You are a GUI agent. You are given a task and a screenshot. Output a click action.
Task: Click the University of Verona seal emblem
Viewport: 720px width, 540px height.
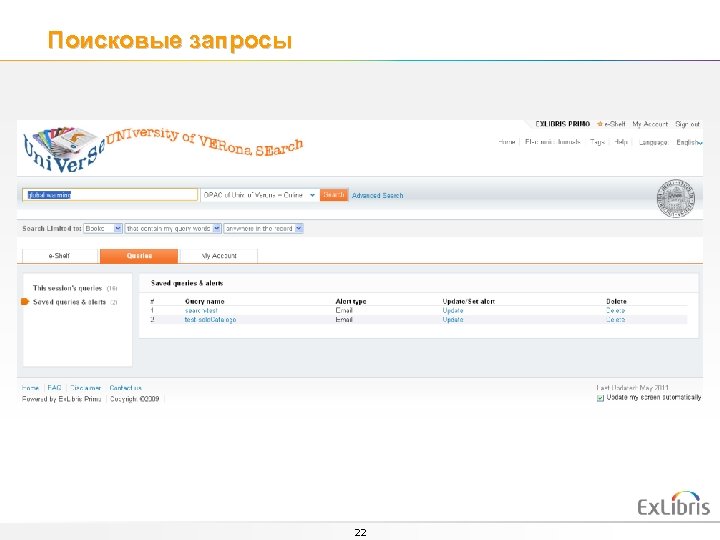(x=675, y=198)
